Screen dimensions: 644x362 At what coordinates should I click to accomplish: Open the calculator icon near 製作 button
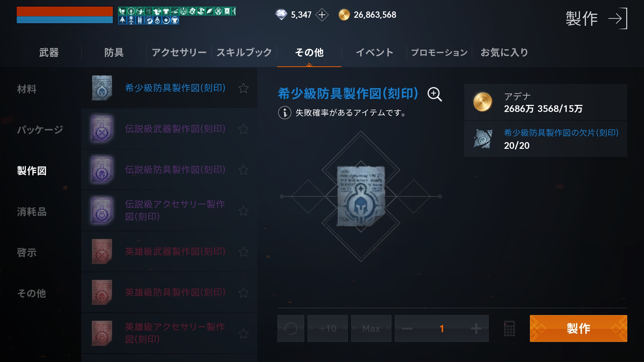509,328
